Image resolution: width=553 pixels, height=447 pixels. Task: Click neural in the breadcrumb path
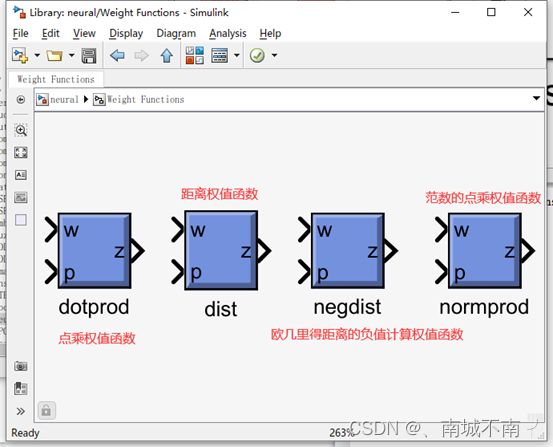(x=64, y=99)
